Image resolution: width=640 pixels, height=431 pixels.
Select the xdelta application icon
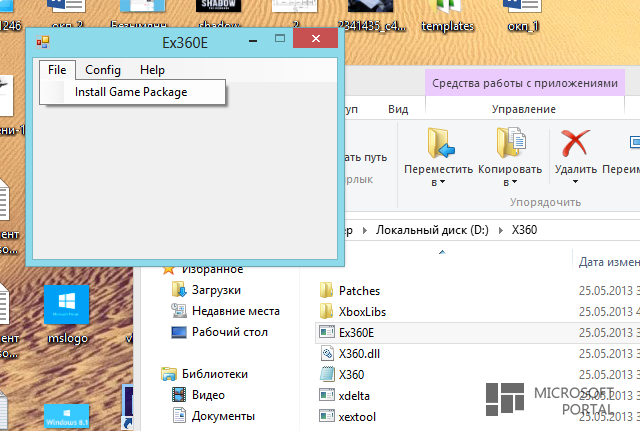[327, 395]
